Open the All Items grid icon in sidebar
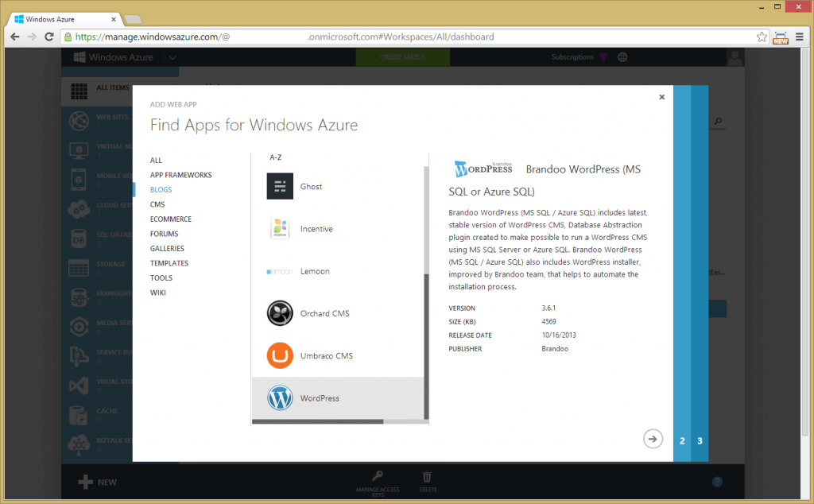Screen dimensions: 814x504 click(x=79, y=91)
